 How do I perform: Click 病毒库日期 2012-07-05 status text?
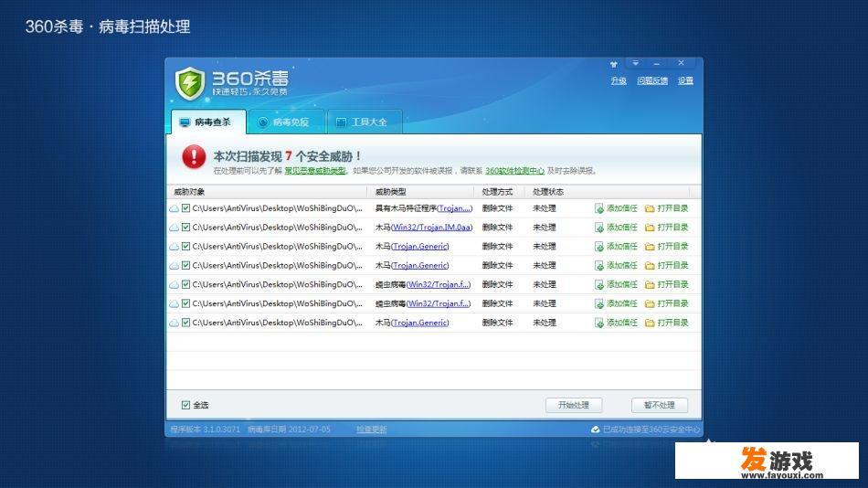(289, 430)
